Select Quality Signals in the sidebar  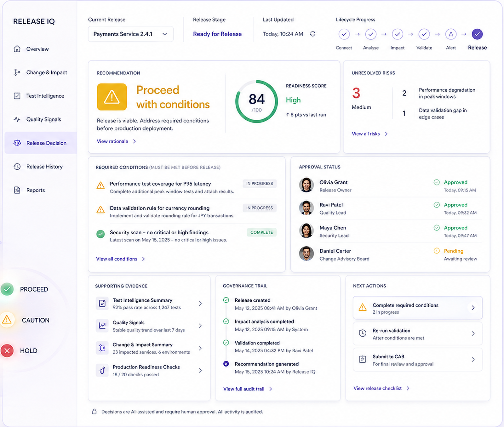[41, 119]
